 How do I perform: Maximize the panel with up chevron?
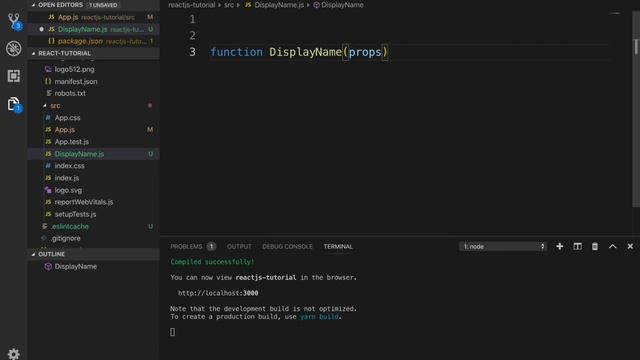(613, 247)
